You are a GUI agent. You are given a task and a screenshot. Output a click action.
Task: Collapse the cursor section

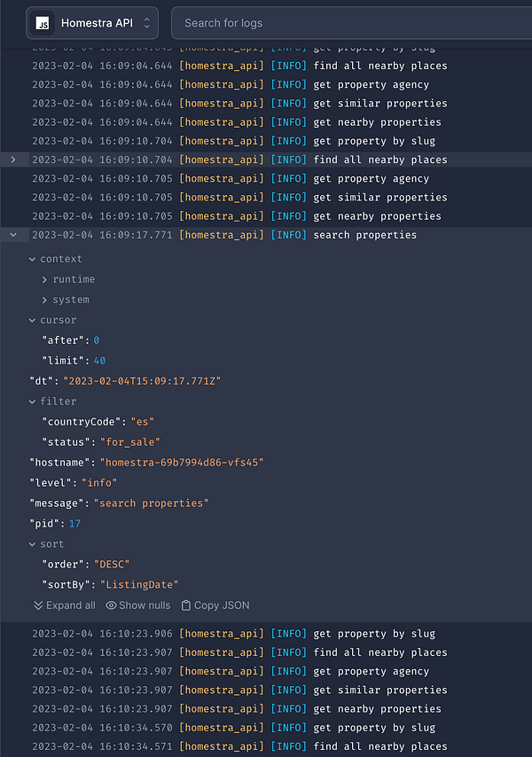coord(32,320)
